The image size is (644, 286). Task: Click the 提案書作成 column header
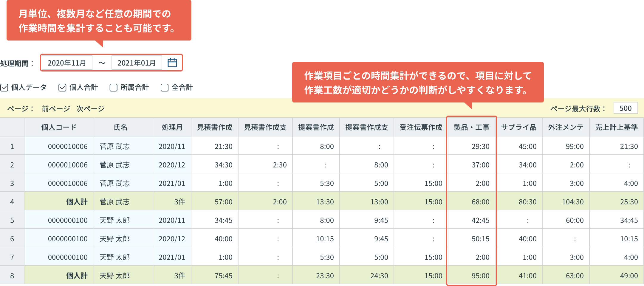pos(316,127)
